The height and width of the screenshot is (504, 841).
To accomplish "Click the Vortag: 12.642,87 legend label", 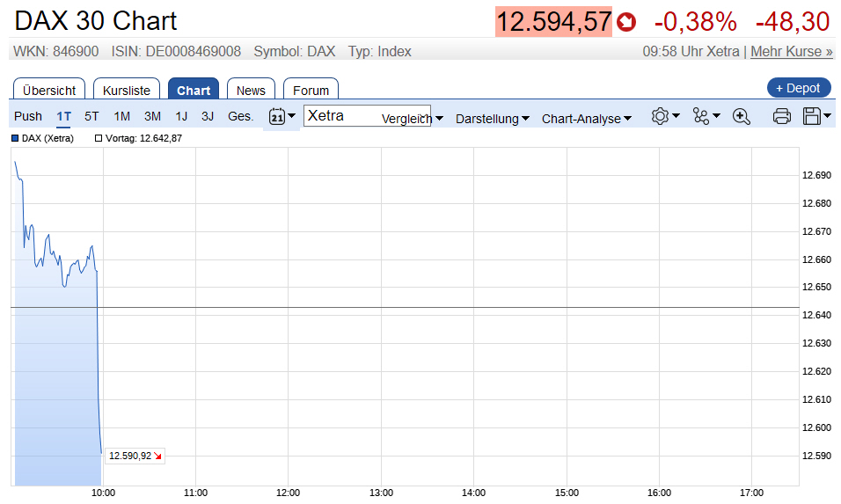I will point(143,138).
